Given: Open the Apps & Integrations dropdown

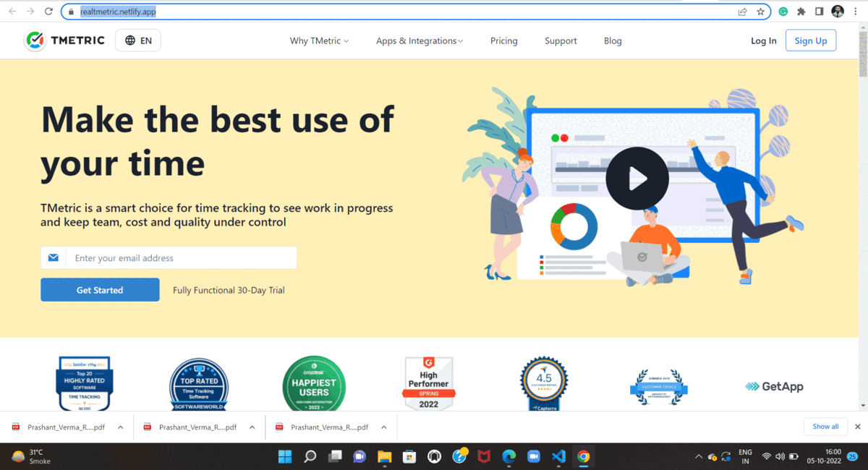Looking at the screenshot, I should point(420,40).
